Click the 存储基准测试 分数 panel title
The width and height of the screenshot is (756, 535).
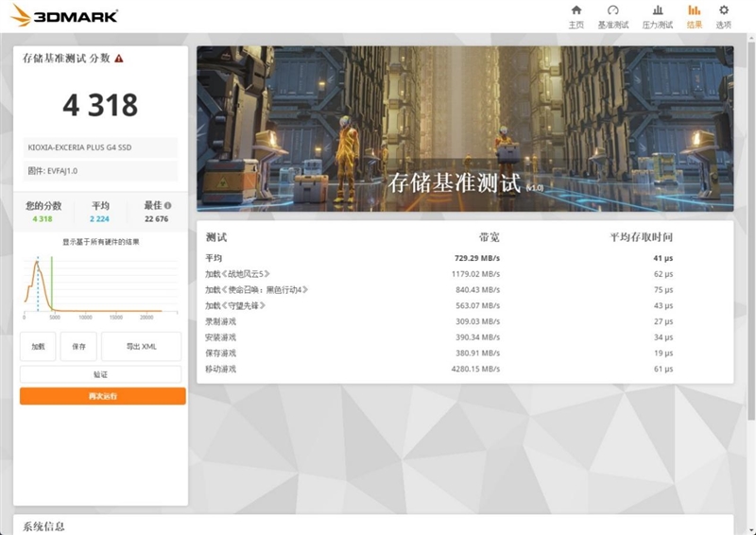66,59
